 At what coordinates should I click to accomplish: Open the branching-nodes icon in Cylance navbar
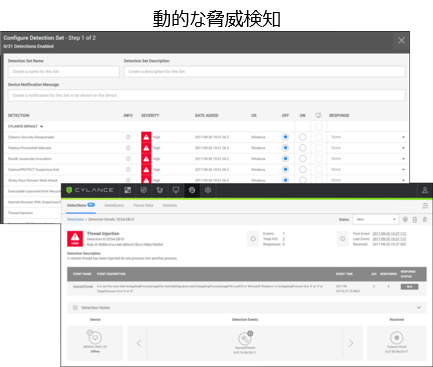click(160, 190)
